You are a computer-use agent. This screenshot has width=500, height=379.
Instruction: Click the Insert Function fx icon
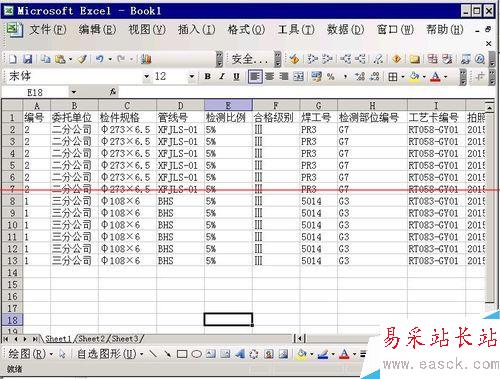113,92
